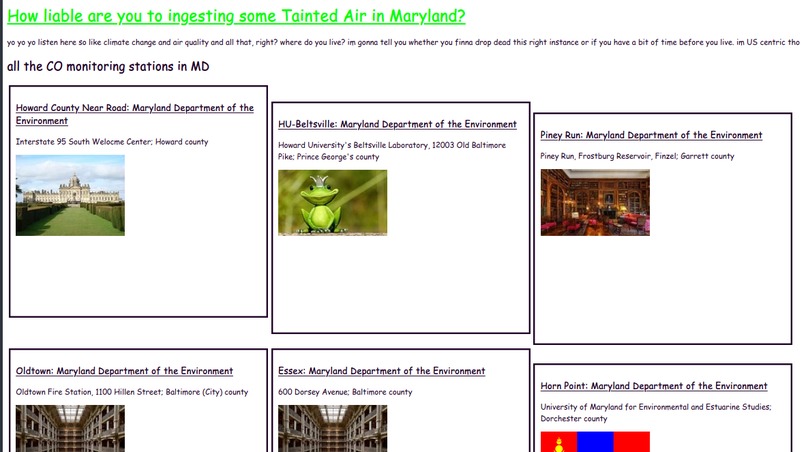Click the library hall image in Essex card
Screen dimensions: 806x452
333,428
